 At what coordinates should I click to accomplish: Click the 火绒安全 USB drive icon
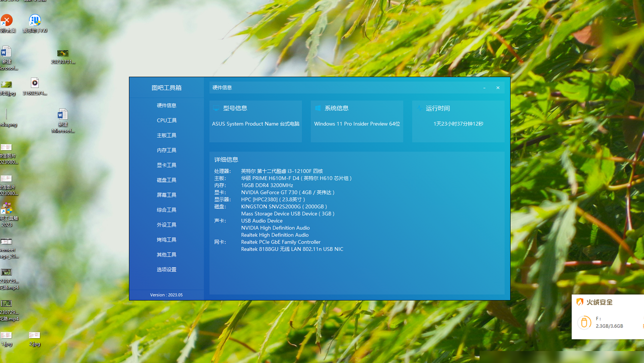[584, 322]
